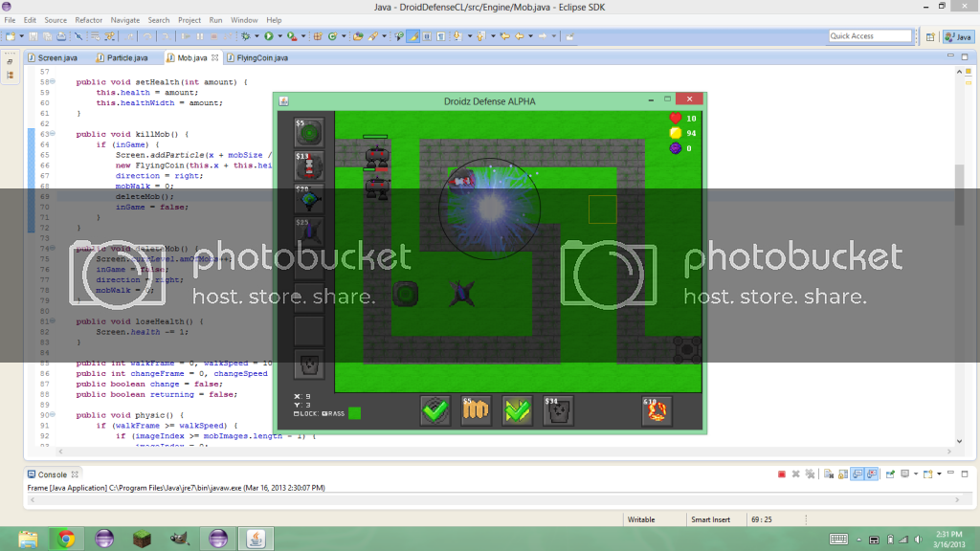
Task: Open the Run configurations dropdown arrow
Action: pos(279,36)
